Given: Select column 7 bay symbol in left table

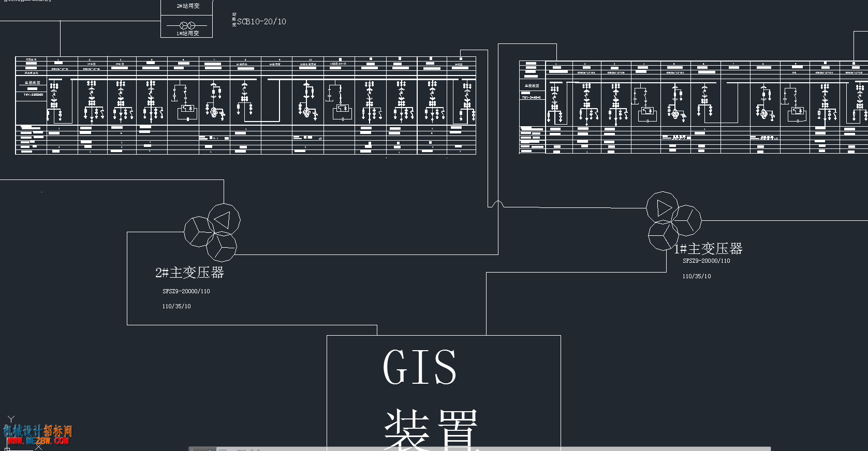Looking at the screenshot, I should 215,100.
